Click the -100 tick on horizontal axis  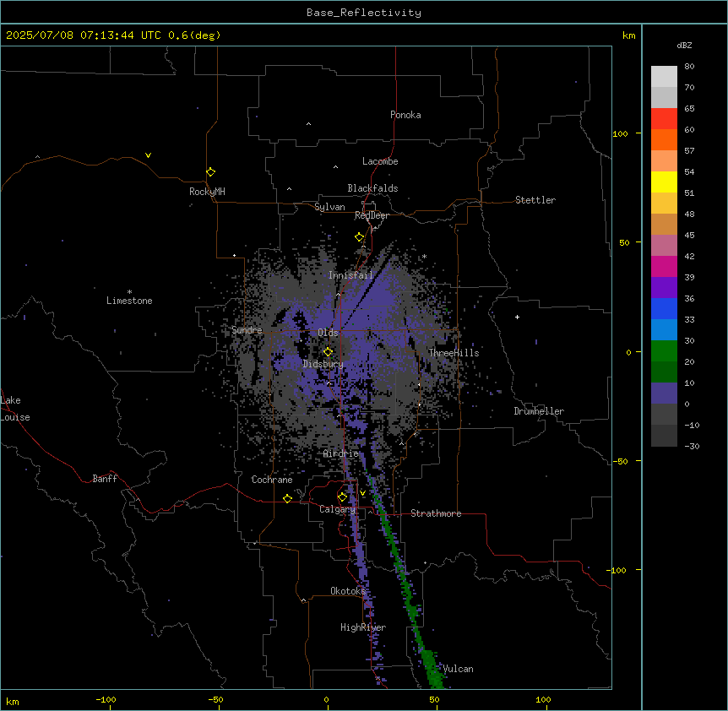pos(106,699)
